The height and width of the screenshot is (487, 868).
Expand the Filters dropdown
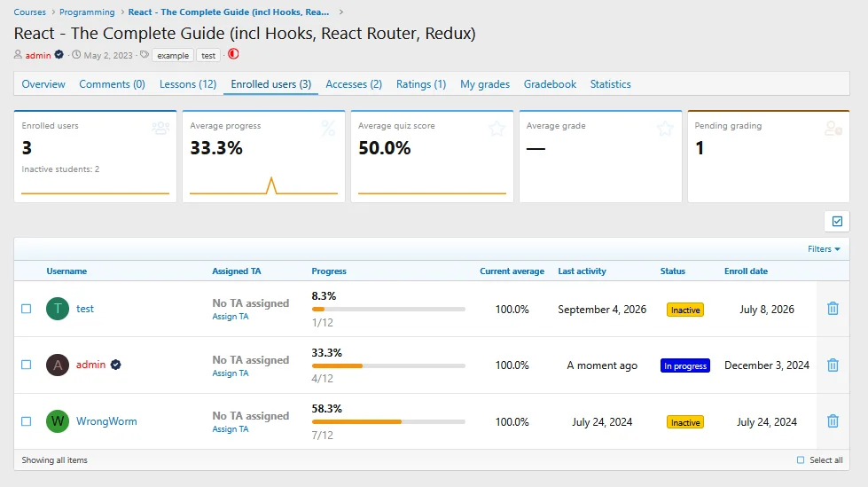[824, 248]
